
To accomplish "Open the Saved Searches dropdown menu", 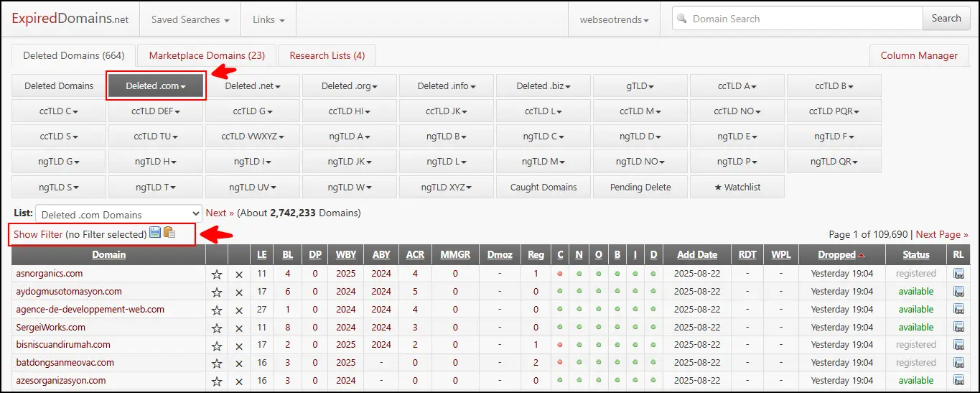I will pyautogui.click(x=190, y=19).
